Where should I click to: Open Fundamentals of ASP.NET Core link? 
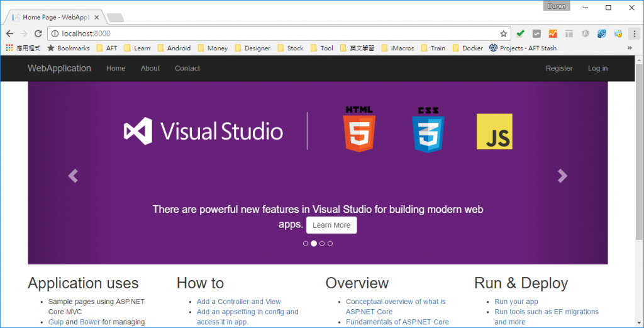[x=397, y=322]
